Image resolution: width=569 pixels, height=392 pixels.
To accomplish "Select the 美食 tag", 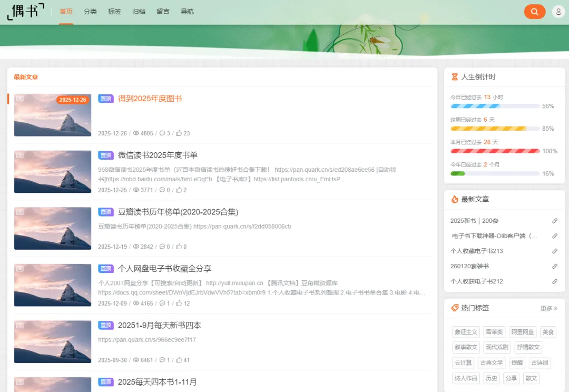I will tap(548, 332).
